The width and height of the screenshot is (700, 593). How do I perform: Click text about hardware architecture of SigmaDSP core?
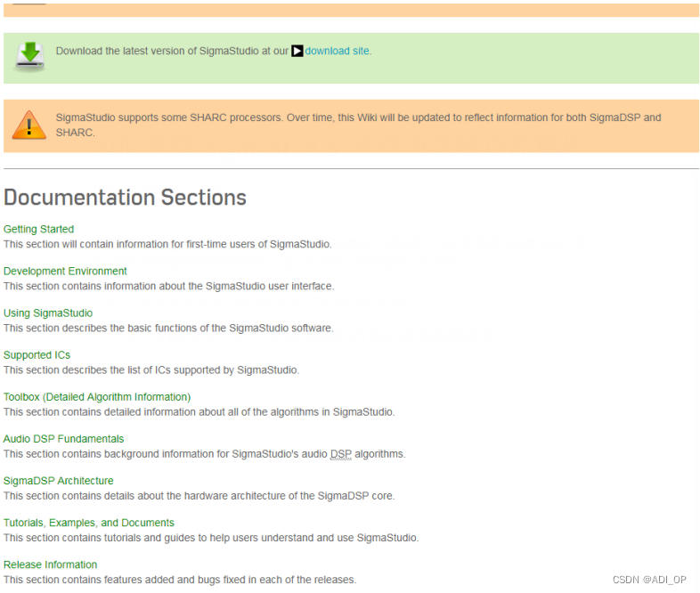[199, 496]
